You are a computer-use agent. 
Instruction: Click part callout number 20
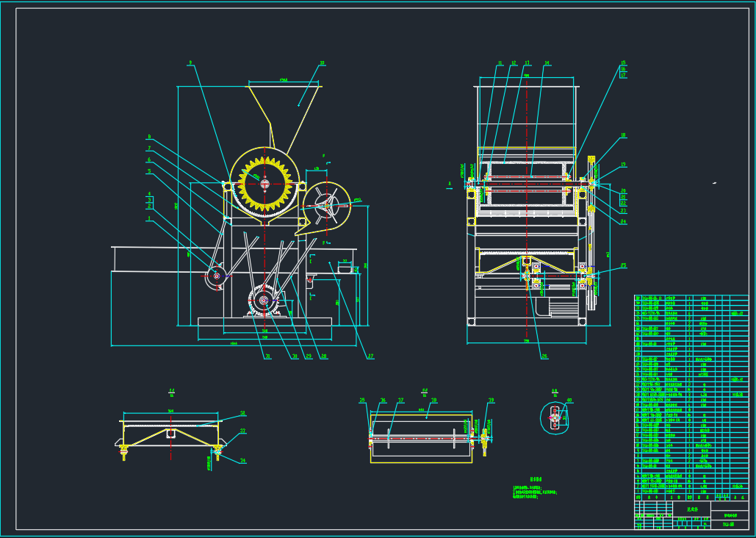tap(624, 190)
